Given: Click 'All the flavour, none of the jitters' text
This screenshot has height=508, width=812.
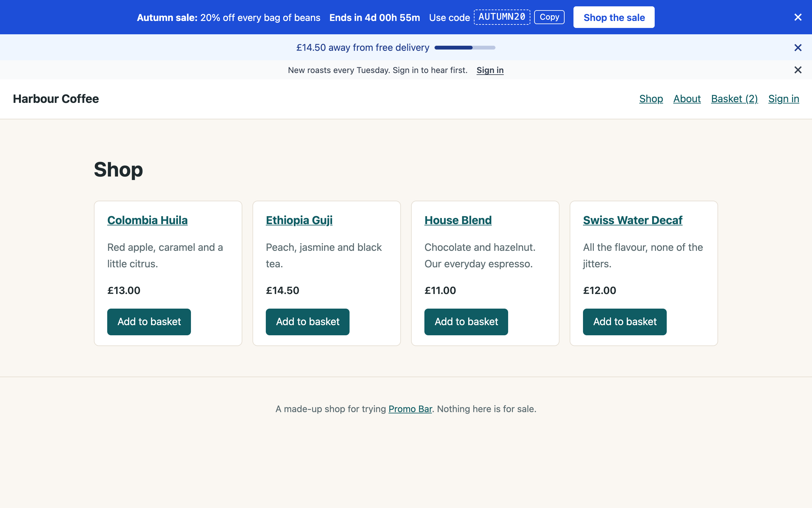Looking at the screenshot, I should point(643,256).
